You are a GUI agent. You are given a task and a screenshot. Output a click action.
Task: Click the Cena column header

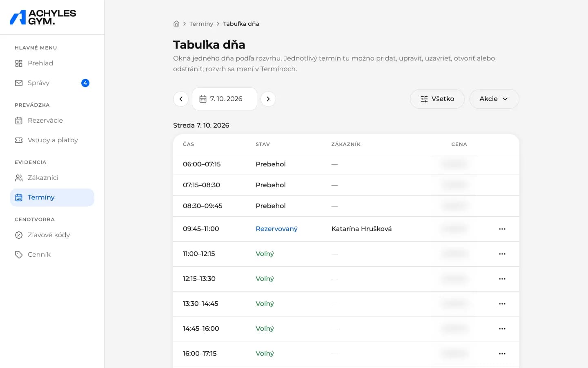click(x=459, y=144)
